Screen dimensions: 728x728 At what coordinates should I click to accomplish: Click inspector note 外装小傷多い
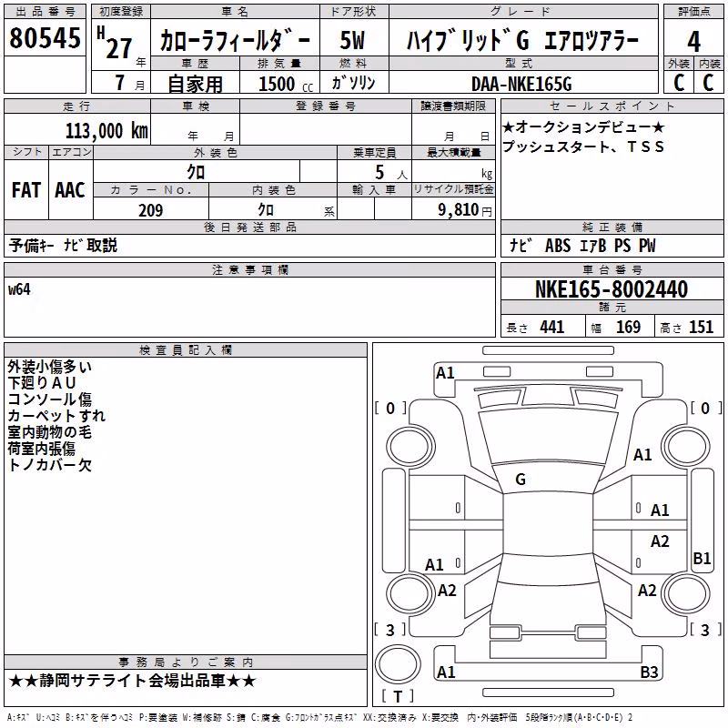coord(50,367)
